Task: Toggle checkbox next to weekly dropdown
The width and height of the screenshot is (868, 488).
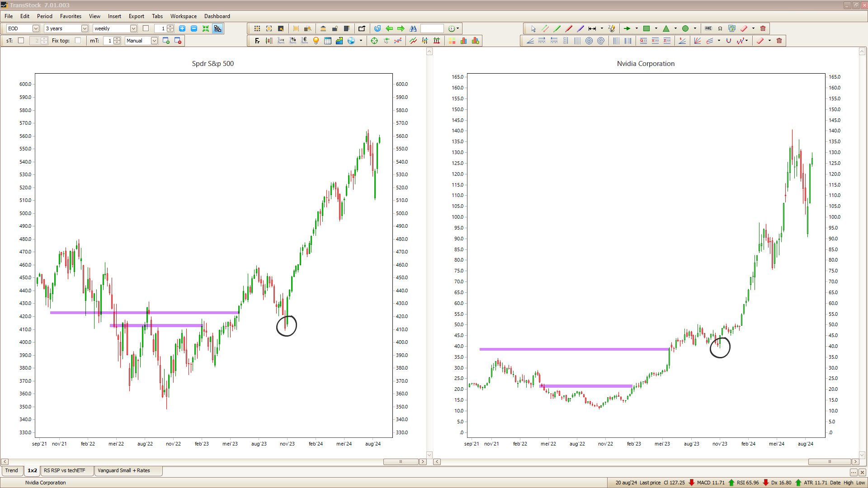Action: point(146,28)
